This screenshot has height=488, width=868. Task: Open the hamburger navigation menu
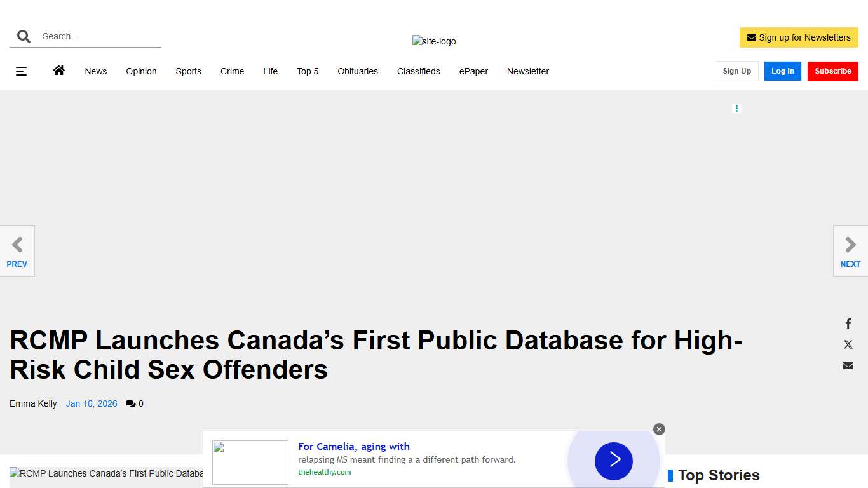(x=21, y=71)
